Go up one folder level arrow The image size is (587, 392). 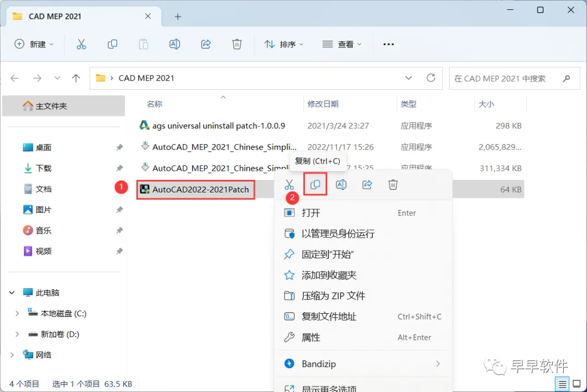coord(76,78)
